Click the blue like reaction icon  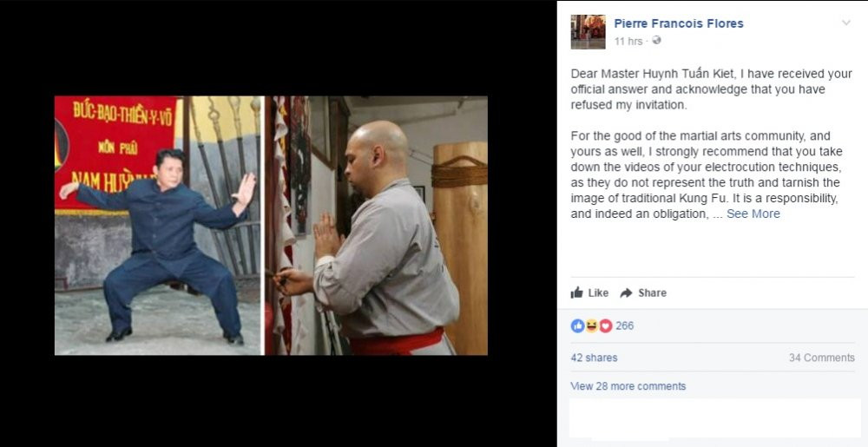[577, 325]
